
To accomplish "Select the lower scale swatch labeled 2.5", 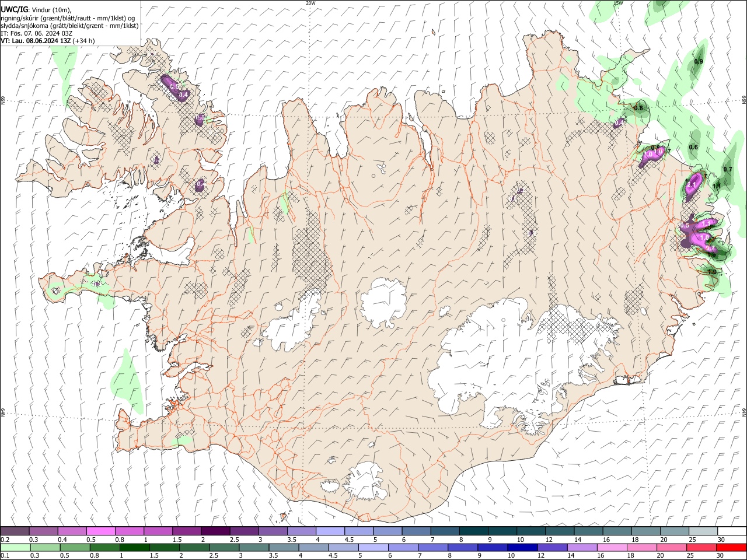I will pos(224,547).
